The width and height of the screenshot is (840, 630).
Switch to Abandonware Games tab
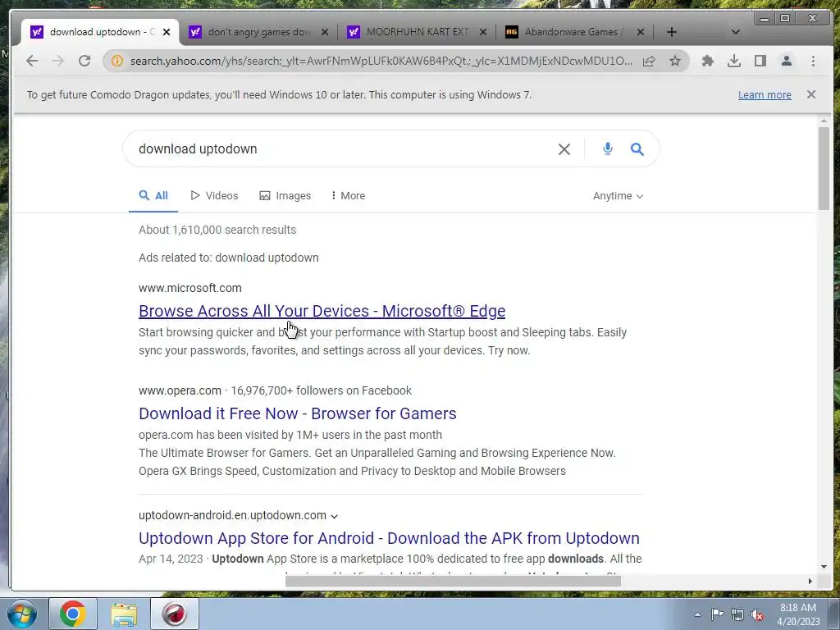(x=573, y=32)
